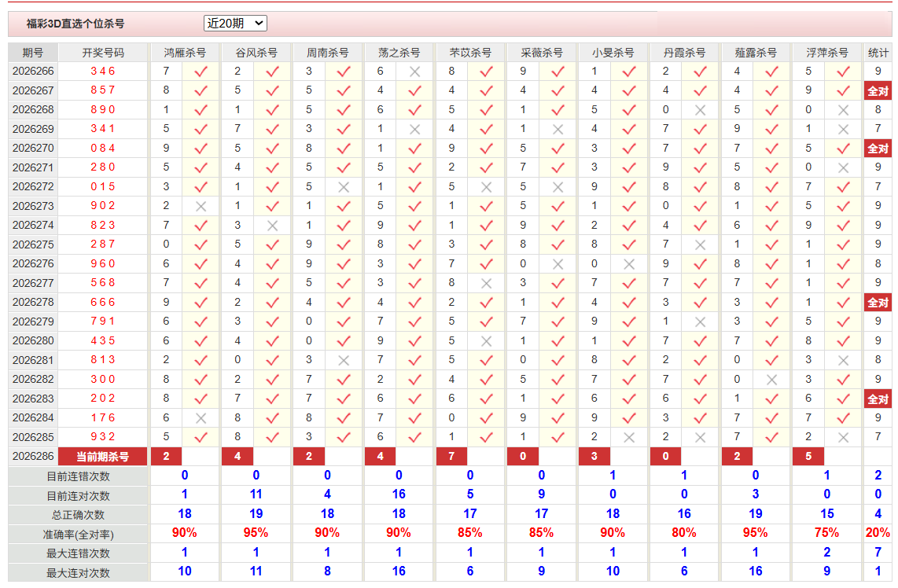
Task: Click the 最大连对次数 row label
Action: coord(78,572)
